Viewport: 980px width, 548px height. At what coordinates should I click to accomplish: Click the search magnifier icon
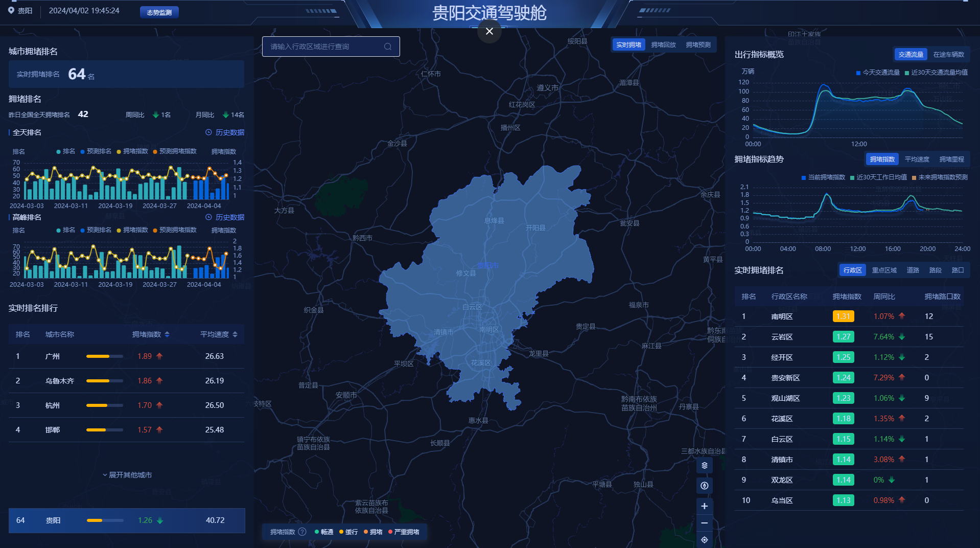click(388, 47)
